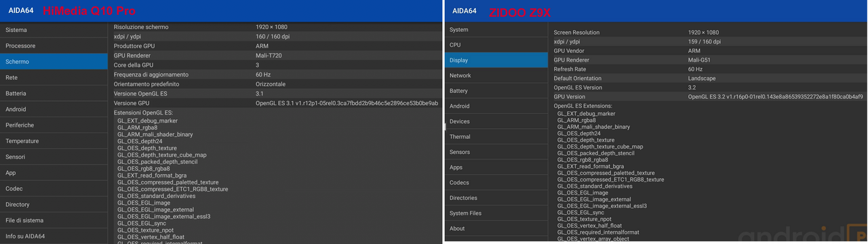The width and height of the screenshot is (868, 244).
Task: Open the Thermal section
Action: (x=496, y=137)
